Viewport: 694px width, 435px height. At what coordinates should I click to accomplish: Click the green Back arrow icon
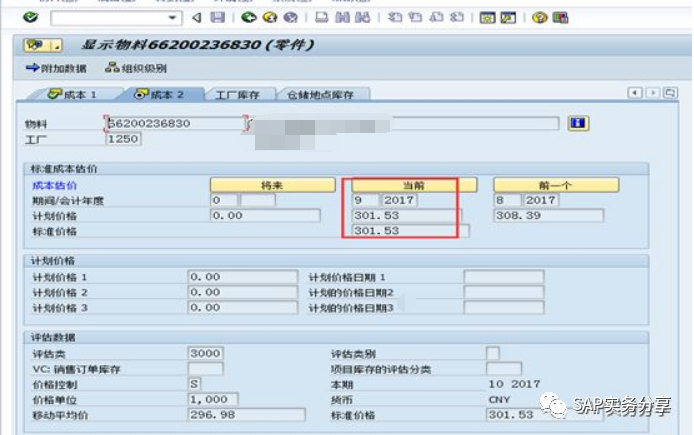pyautogui.click(x=248, y=18)
